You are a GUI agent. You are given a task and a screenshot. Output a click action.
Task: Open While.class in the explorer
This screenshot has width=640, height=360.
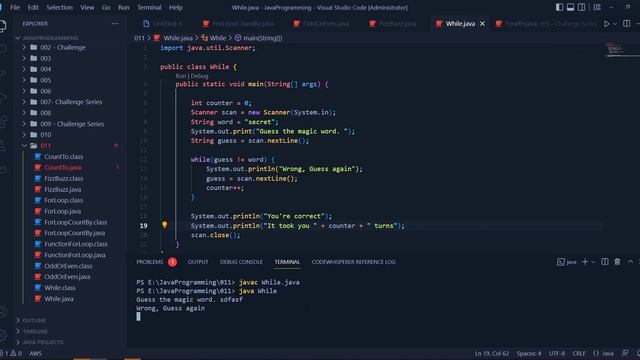(60, 287)
